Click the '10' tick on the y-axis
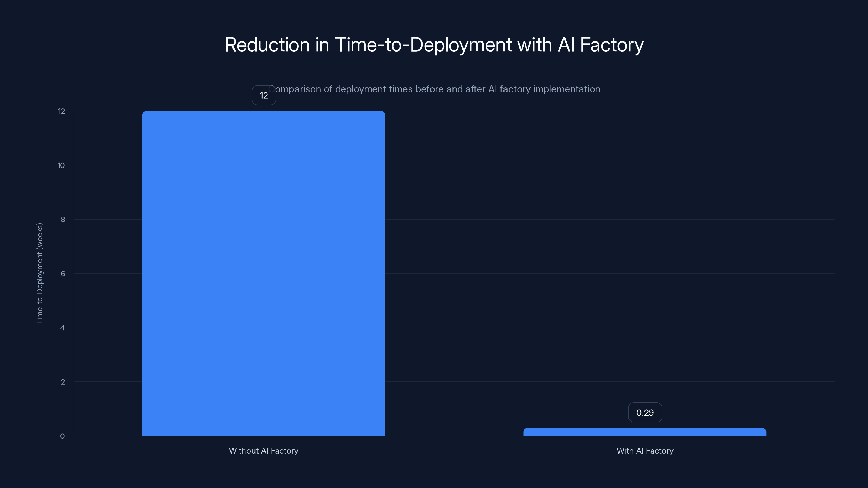Viewport: 868px width, 488px height. [61, 165]
